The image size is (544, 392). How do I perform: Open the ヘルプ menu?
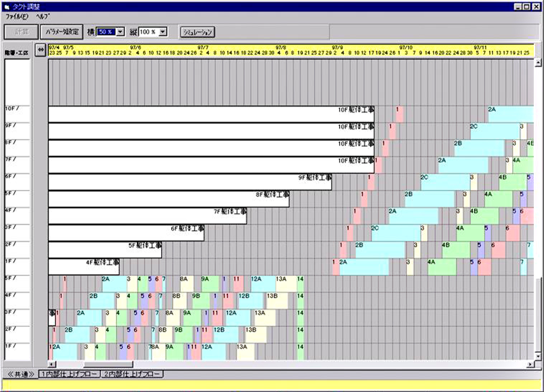(42, 16)
